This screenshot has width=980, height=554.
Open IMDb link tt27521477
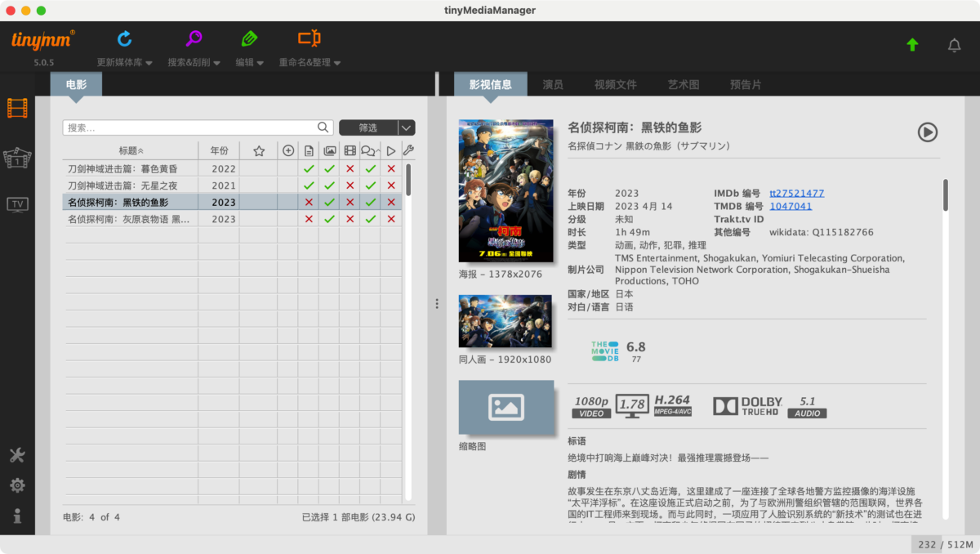pyautogui.click(x=796, y=194)
